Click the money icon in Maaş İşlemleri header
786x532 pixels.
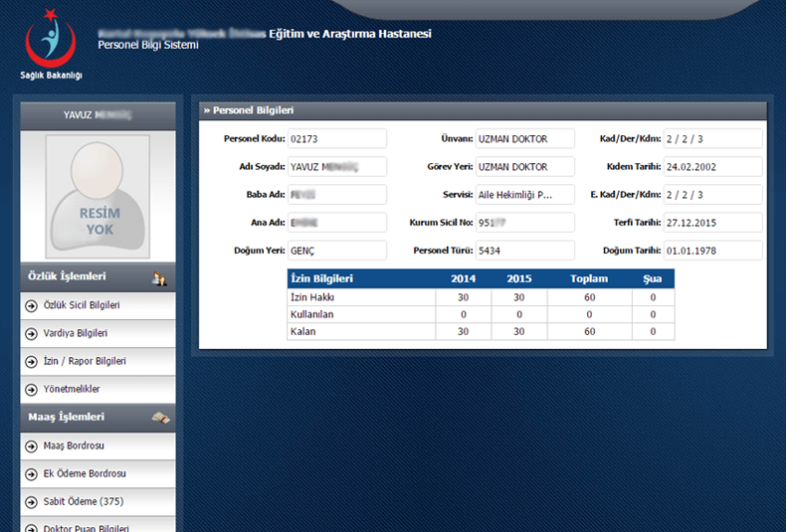(159, 418)
